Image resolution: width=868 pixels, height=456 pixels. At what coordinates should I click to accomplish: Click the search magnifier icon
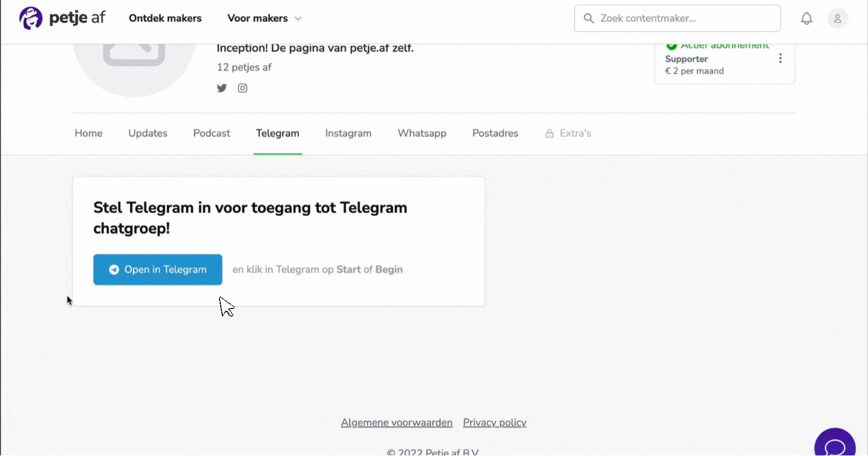pyautogui.click(x=589, y=19)
